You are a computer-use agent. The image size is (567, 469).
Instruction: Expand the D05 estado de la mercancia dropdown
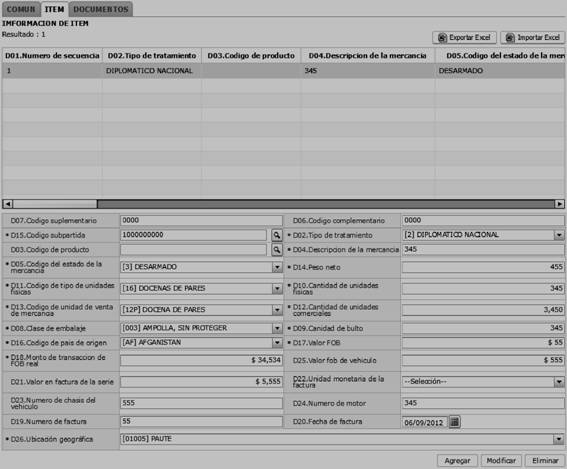tap(277, 267)
